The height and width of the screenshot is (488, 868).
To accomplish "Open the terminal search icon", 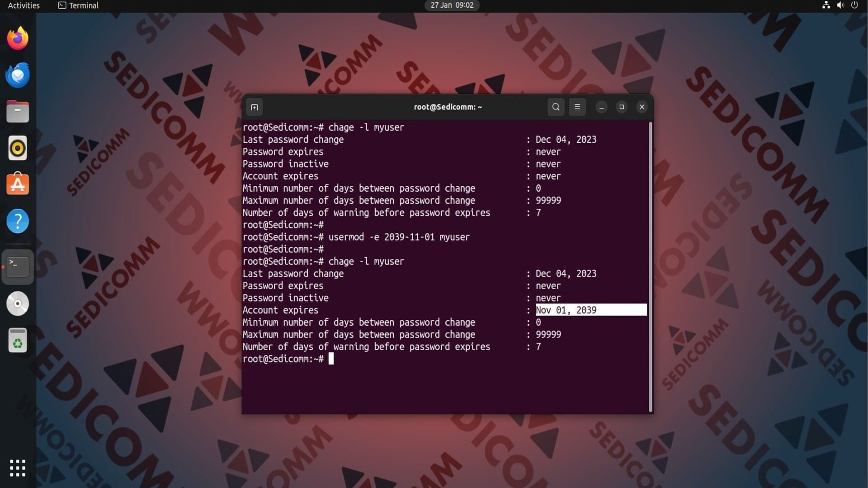I will [x=556, y=107].
